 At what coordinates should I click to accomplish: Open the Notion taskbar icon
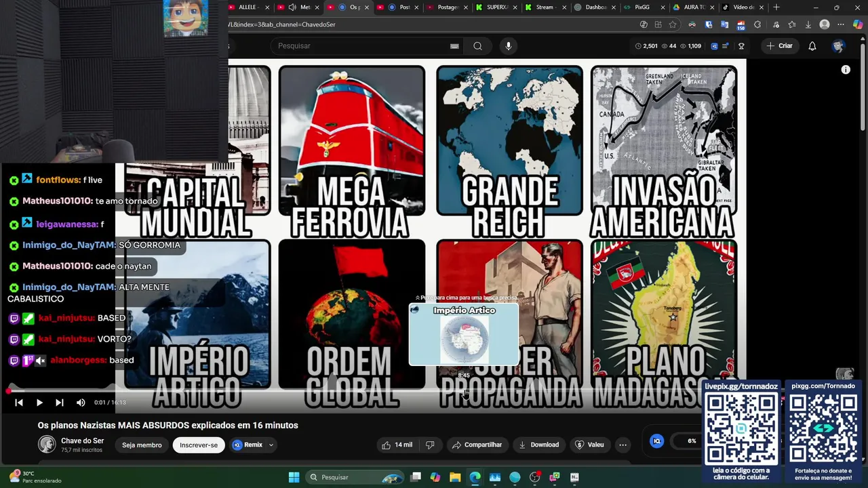(x=574, y=477)
